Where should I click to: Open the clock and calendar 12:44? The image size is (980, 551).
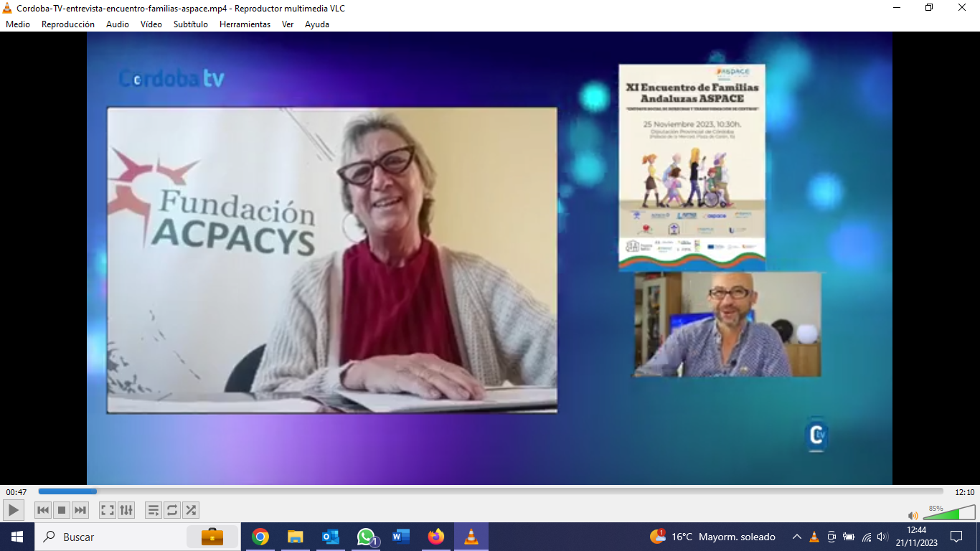(916, 537)
